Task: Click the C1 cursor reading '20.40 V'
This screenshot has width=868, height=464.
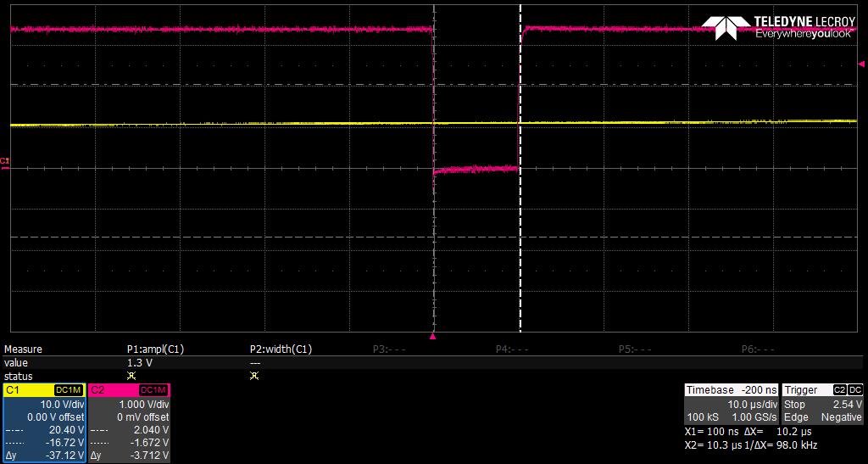Action: click(x=66, y=430)
